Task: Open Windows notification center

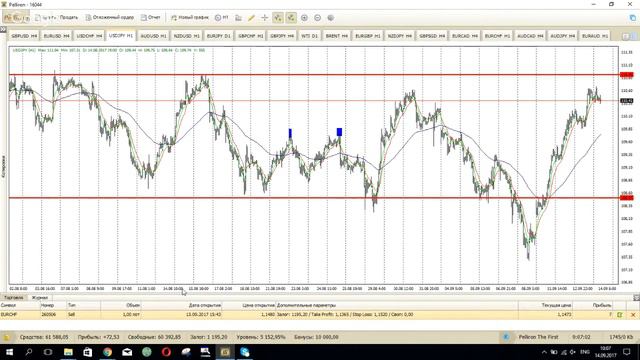Action: tap(627, 352)
